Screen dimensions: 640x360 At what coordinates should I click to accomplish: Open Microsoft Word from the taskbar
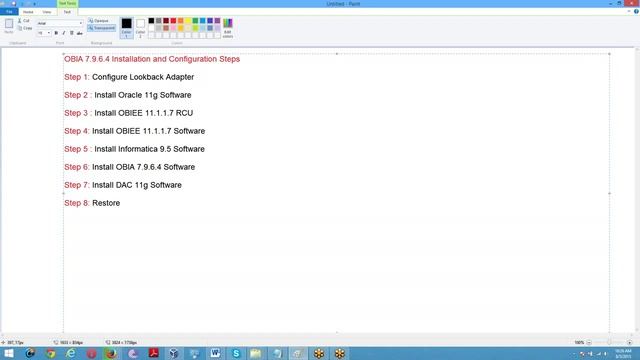(x=215, y=353)
